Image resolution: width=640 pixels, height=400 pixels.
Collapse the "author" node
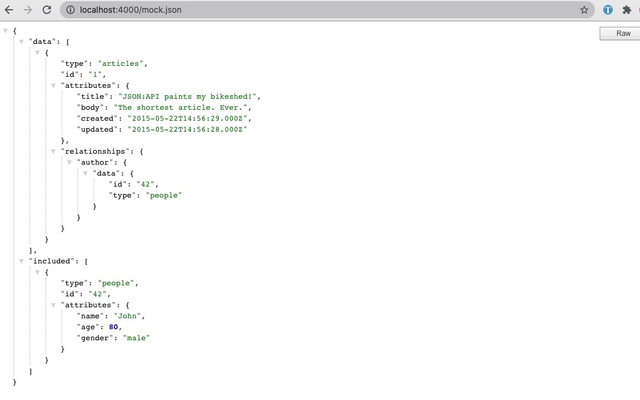pos(69,162)
